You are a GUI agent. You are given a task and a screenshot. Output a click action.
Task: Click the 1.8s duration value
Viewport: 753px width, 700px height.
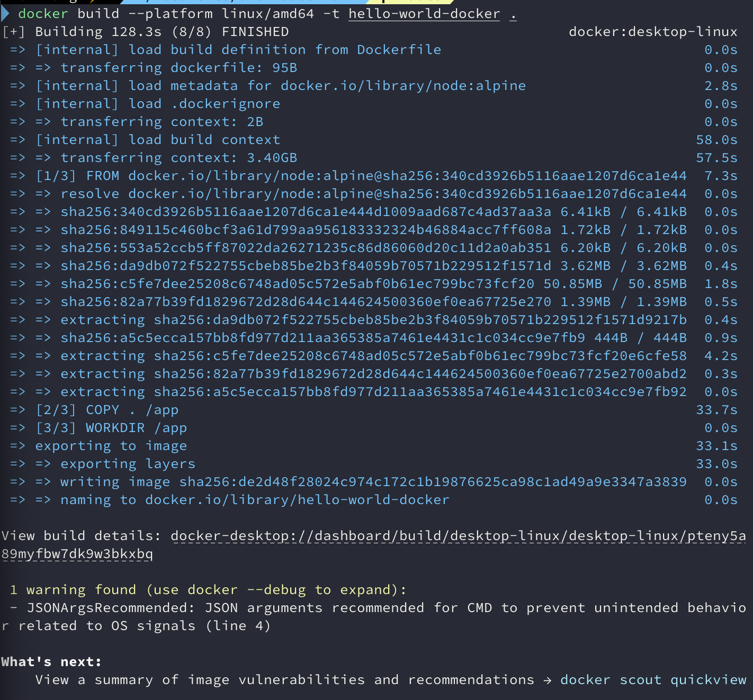[x=721, y=284]
